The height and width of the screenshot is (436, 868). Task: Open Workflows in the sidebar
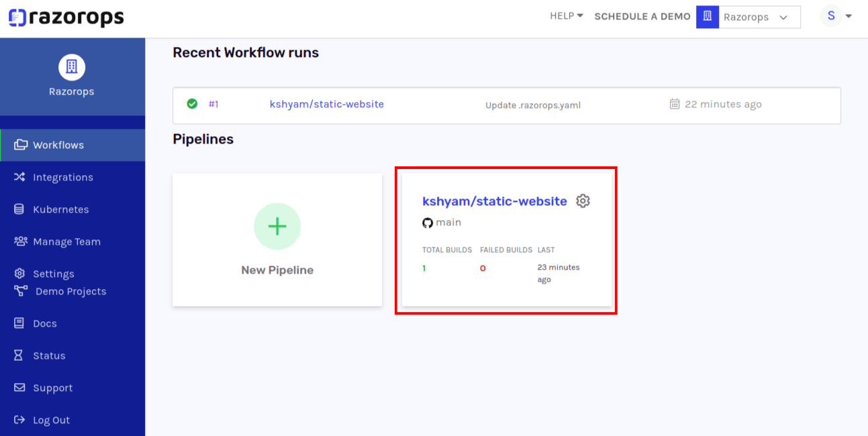pyautogui.click(x=58, y=145)
